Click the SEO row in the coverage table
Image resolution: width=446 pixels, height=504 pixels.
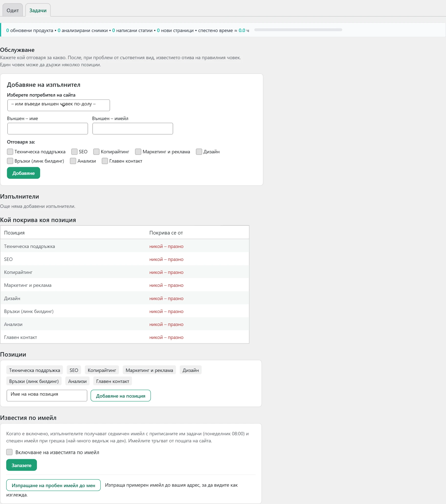(125, 259)
